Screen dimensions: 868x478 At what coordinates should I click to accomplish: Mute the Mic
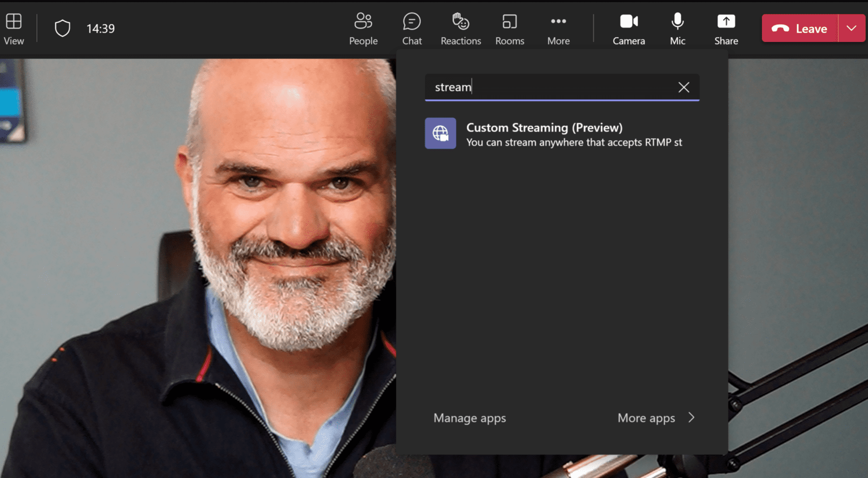pyautogui.click(x=677, y=28)
